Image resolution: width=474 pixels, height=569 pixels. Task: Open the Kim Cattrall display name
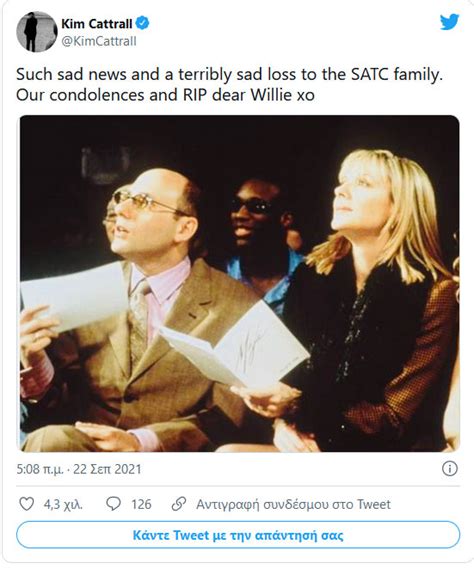click(97, 24)
